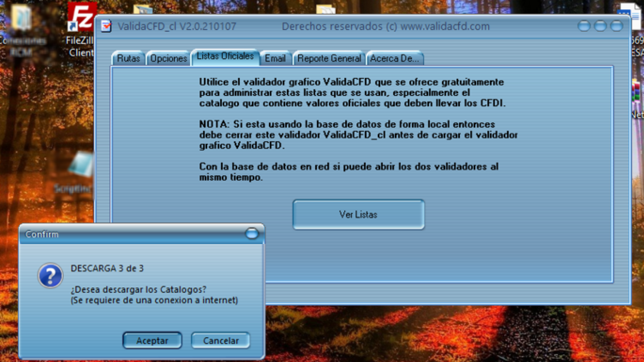Click the question mark icon in Confirm dialog
This screenshot has width=644, height=362.
click(50, 276)
